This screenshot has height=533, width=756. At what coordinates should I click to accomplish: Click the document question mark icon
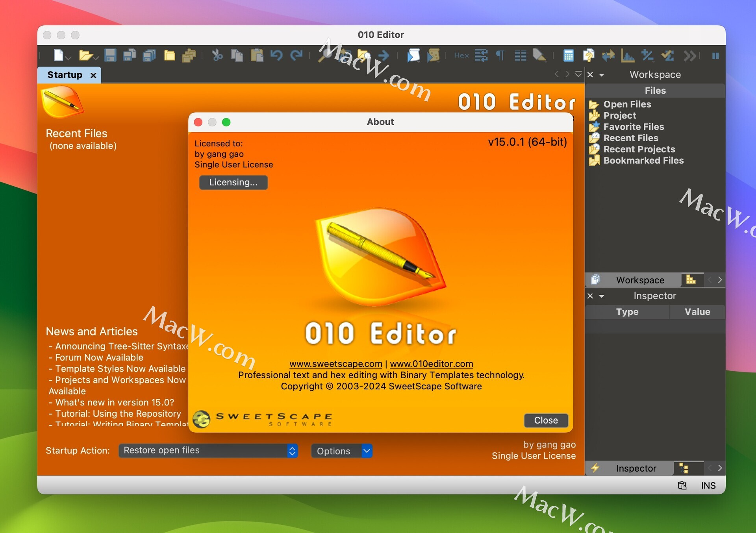(x=589, y=56)
